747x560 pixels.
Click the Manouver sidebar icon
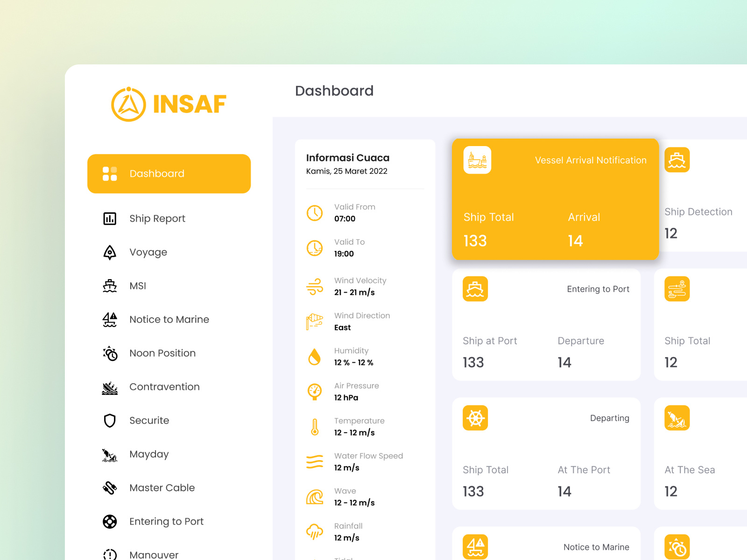110,554
